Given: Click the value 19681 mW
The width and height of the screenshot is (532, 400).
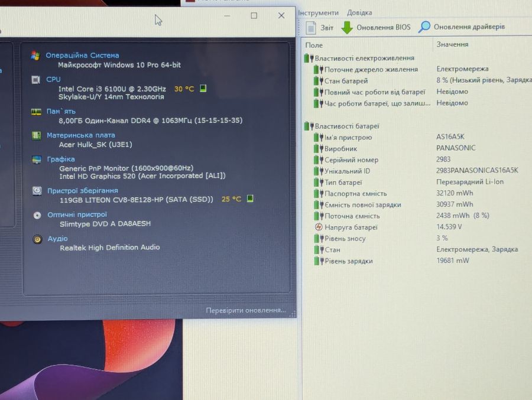Looking at the screenshot, I should click(453, 261).
